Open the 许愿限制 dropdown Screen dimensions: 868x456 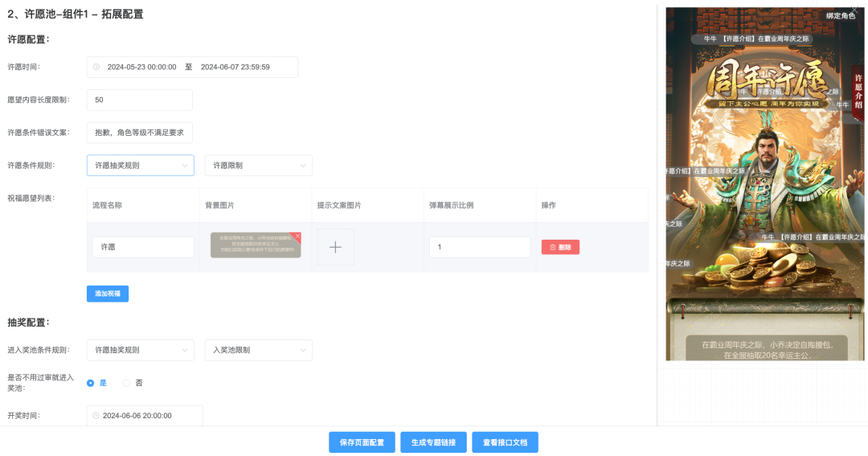259,165
